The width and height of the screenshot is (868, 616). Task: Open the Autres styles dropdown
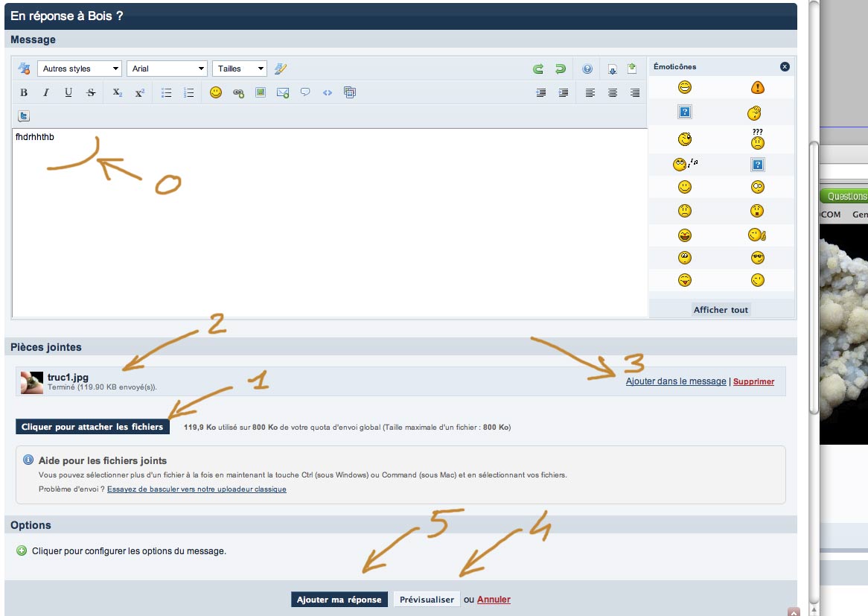[x=80, y=69]
